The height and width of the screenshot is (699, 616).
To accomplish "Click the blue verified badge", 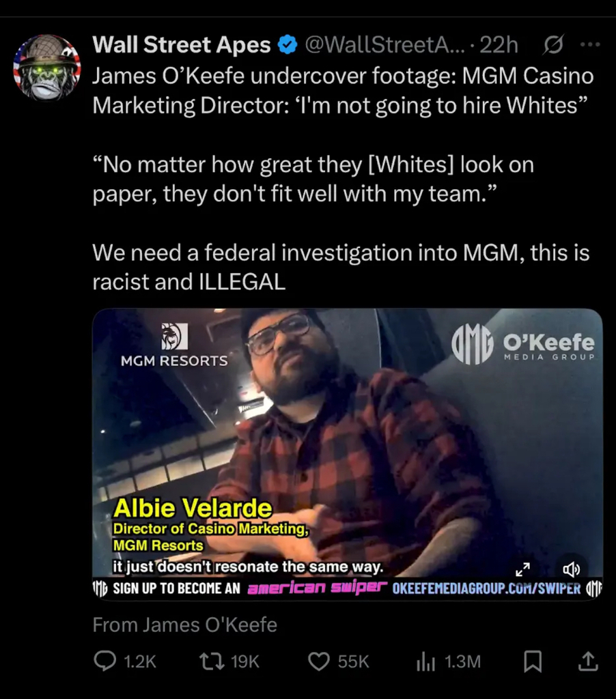I will point(288,44).
